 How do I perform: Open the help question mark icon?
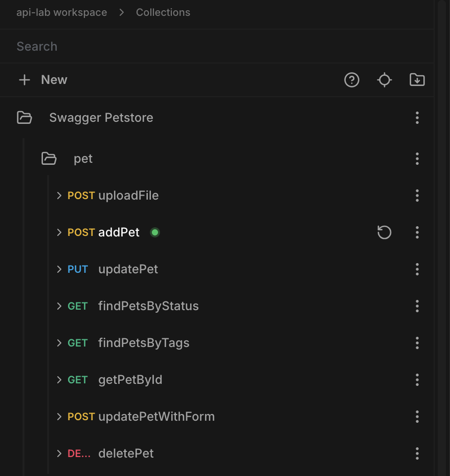tap(352, 80)
